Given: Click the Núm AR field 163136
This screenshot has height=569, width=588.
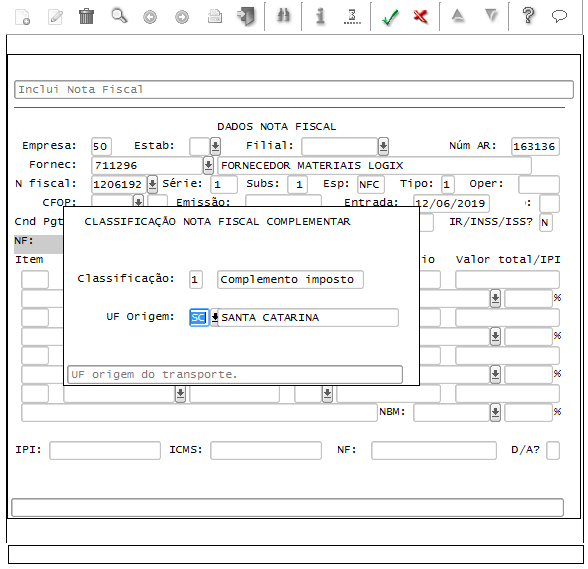Looking at the screenshot, I should (535, 146).
